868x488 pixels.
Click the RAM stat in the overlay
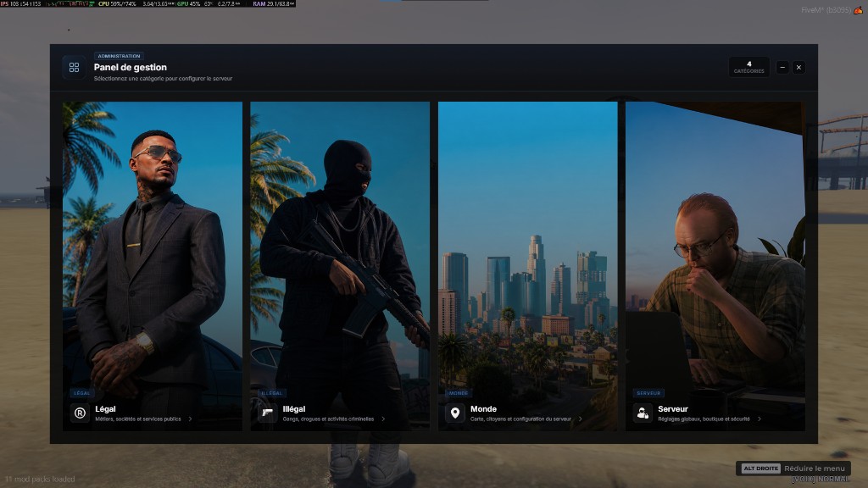273,3
